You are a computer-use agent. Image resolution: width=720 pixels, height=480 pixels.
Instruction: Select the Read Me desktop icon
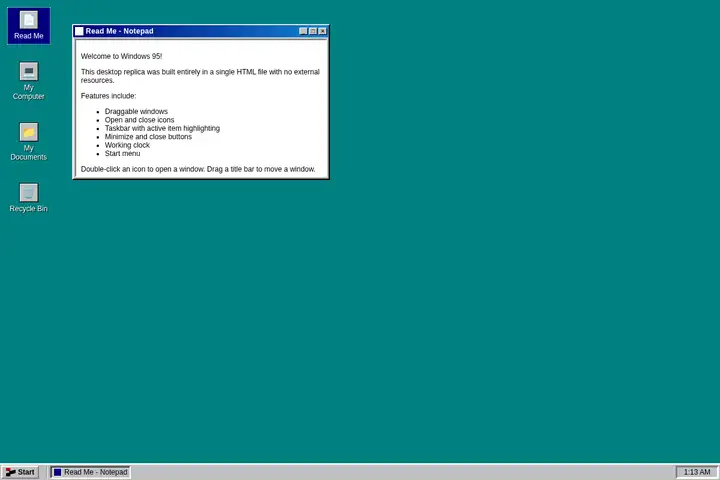(x=28, y=26)
